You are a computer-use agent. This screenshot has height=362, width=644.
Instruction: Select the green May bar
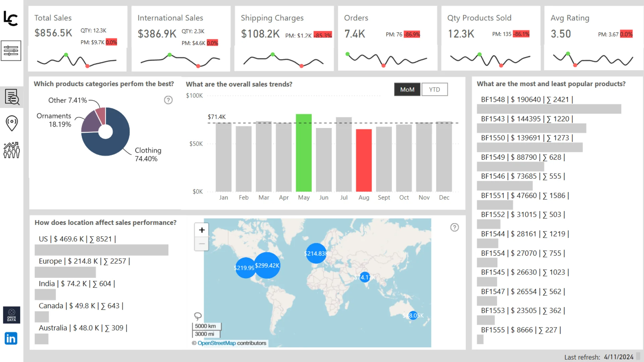click(304, 153)
